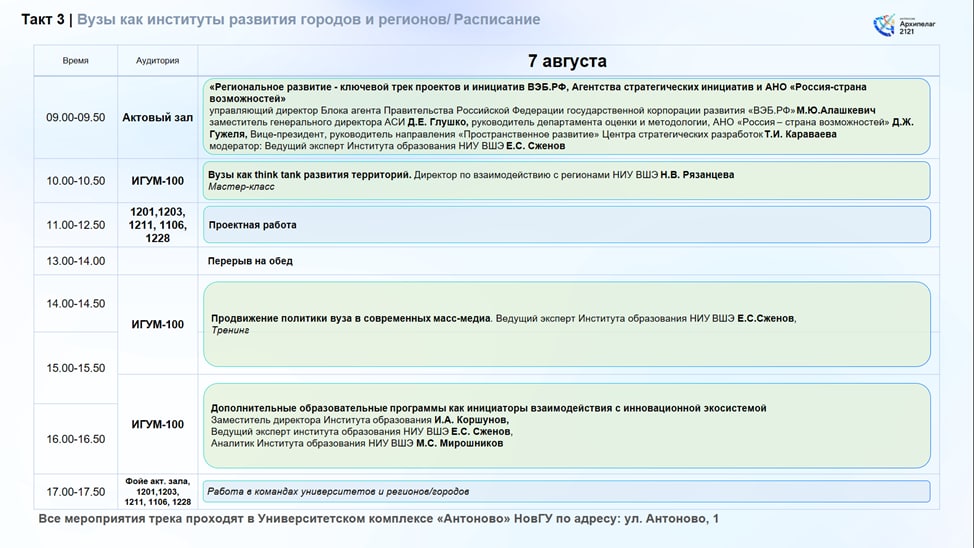
Task: Click the Архипелаг 2121 logo
Action: pyautogui.click(x=904, y=25)
